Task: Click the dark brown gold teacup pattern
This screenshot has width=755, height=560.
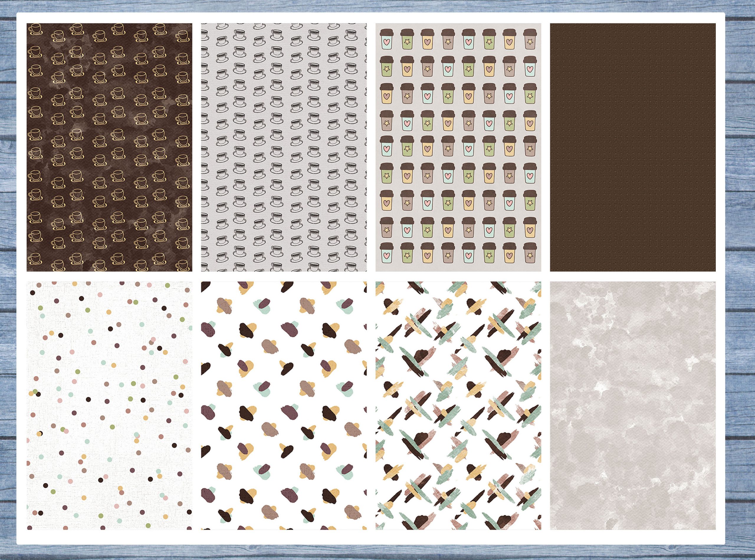Action: pyautogui.click(x=109, y=147)
